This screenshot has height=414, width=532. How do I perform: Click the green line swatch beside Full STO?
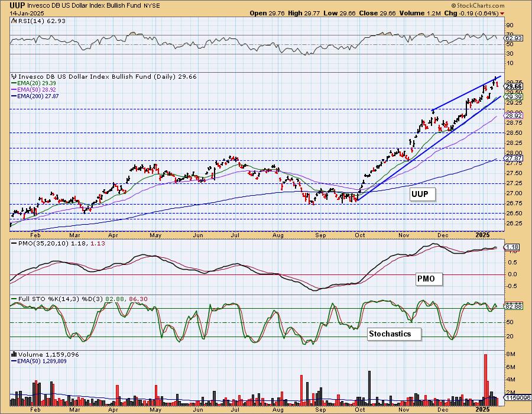(14, 299)
